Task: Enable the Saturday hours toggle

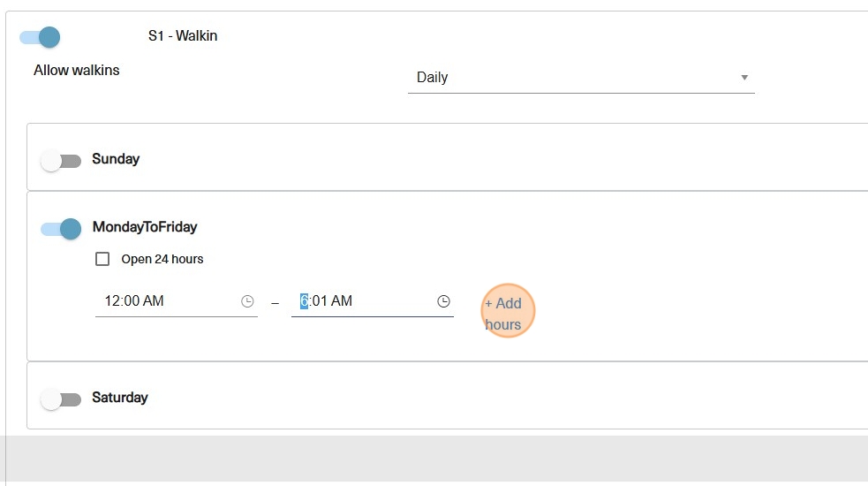Action: (x=60, y=399)
